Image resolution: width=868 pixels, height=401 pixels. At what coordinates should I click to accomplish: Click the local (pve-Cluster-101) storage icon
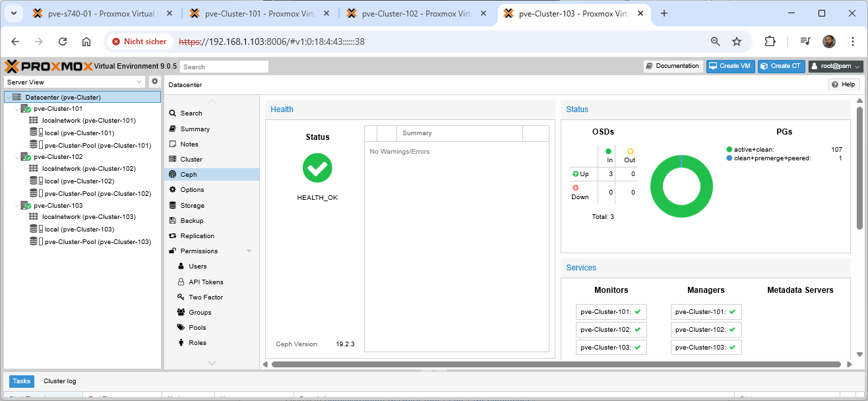[x=34, y=133]
